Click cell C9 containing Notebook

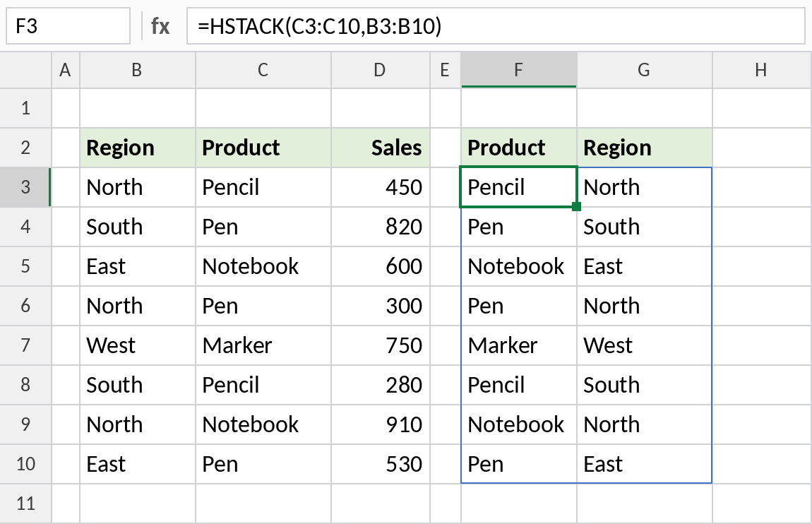pos(263,424)
